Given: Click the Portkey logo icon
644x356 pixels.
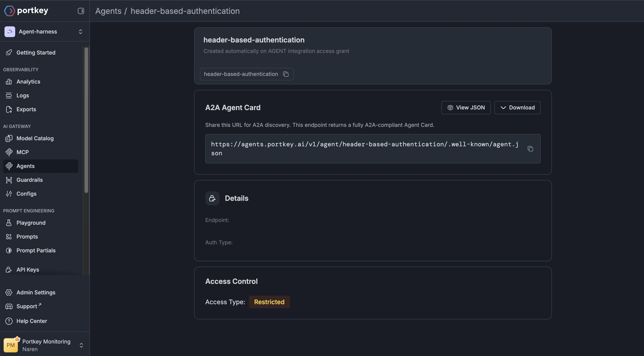Looking at the screenshot, I should click(x=9, y=11).
